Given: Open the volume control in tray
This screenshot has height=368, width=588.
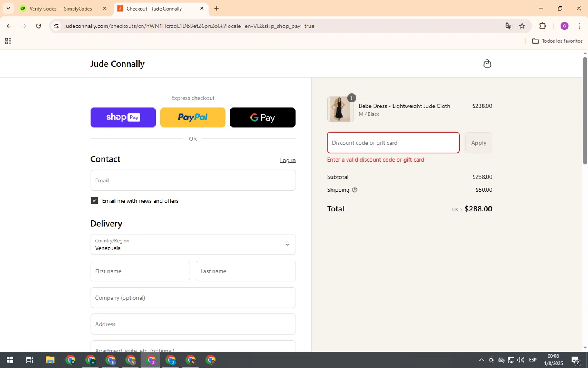Looking at the screenshot, I should (521, 360).
